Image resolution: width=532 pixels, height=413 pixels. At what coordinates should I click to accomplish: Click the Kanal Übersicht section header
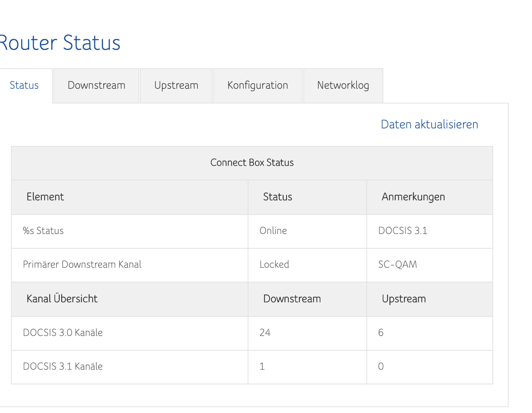62,299
